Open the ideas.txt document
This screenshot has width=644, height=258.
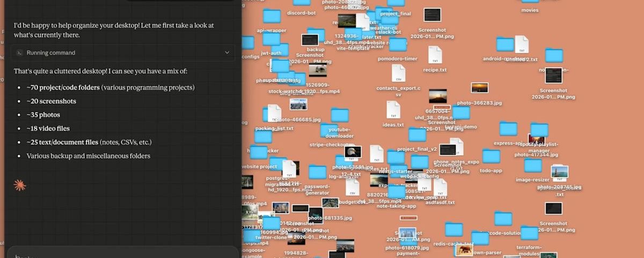(x=393, y=110)
